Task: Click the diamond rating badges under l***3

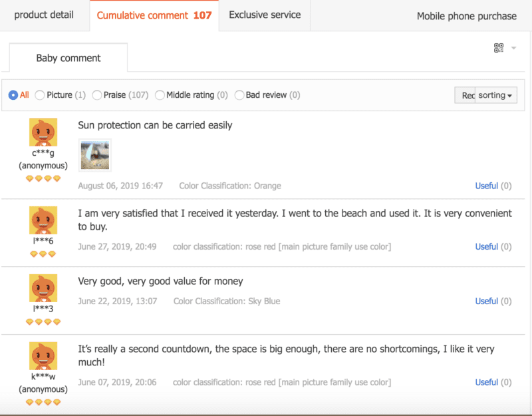Action: tap(43, 321)
